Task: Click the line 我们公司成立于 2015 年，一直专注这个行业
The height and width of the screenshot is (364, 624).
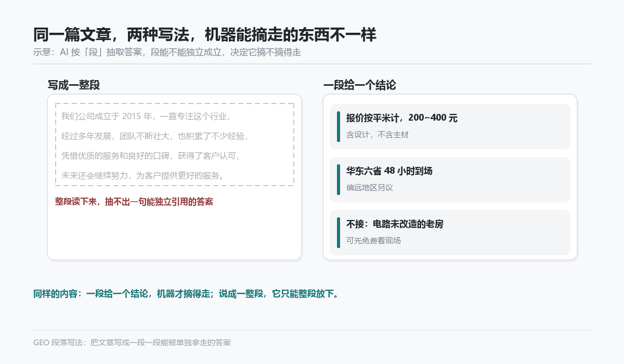Action: point(146,116)
